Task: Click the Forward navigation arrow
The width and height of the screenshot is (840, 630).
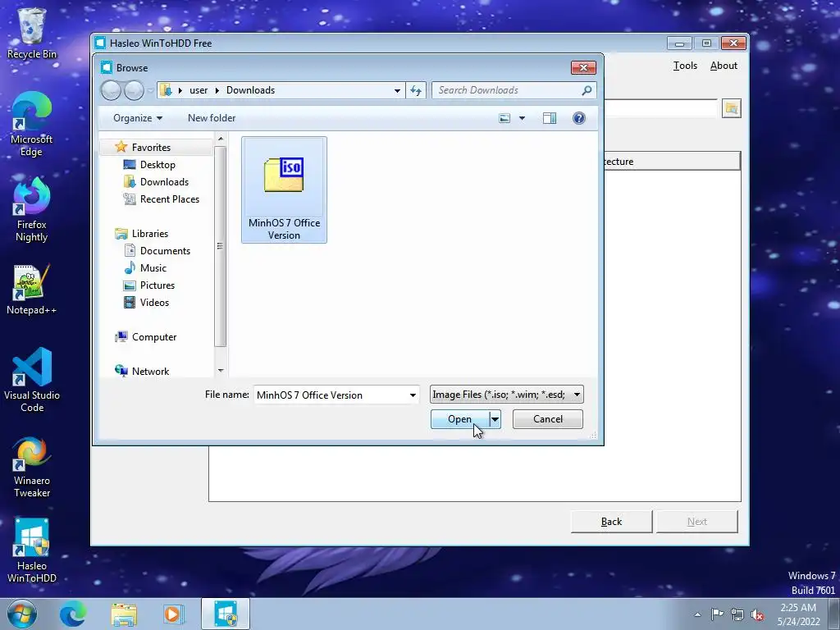Action: pyautogui.click(x=134, y=90)
